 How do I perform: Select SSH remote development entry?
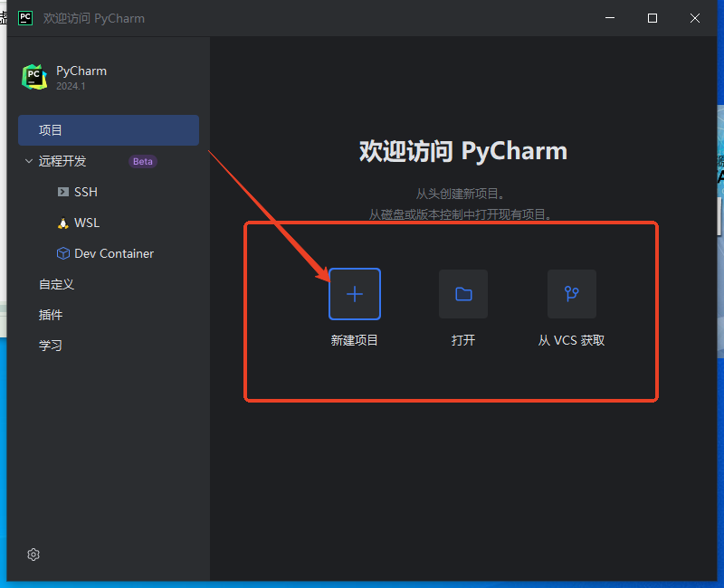point(86,192)
